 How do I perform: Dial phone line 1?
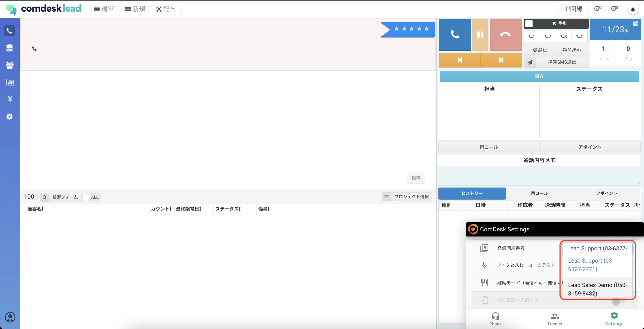tap(532, 36)
